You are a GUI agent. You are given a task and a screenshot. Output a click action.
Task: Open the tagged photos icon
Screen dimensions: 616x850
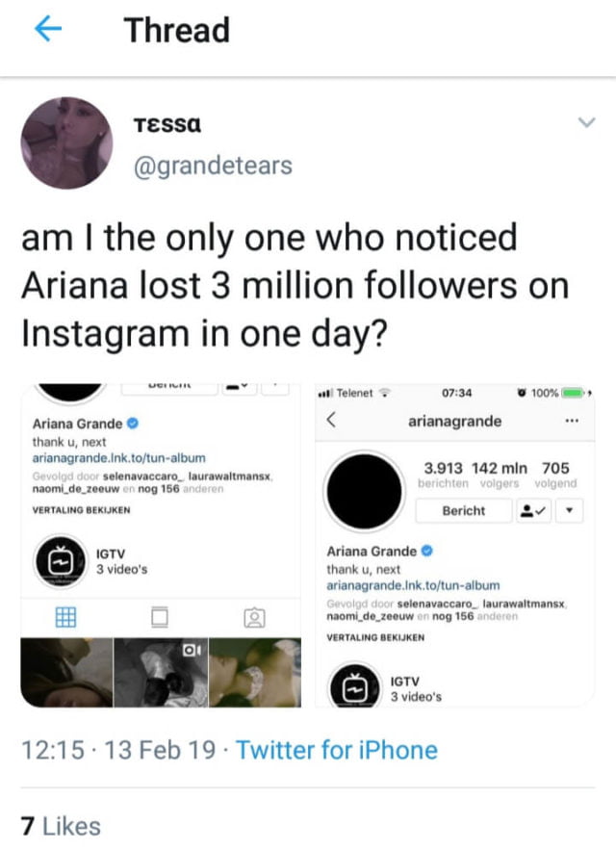click(x=254, y=616)
